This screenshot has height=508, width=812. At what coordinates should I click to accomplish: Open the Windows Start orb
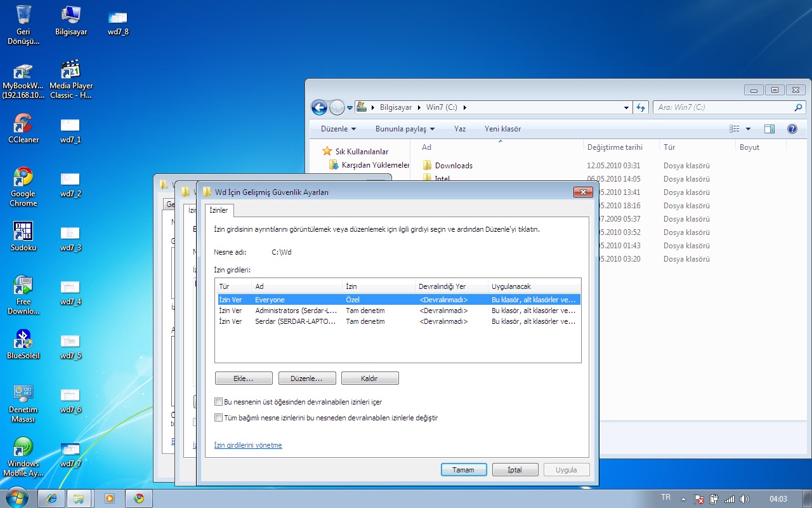17,498
